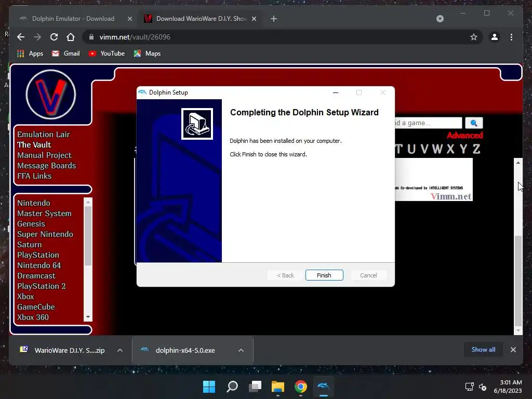This screenshot has height=399, width=532.
Task: Close the Download WarioWare D.I.Y. tab
Action: 254,19
